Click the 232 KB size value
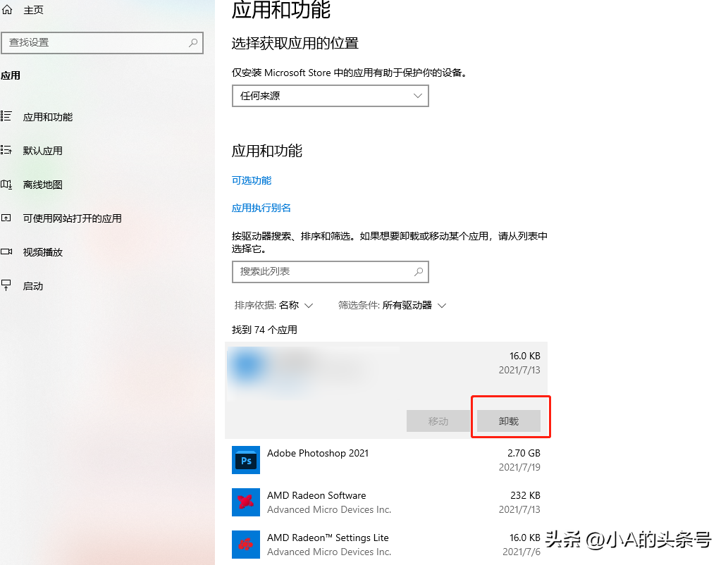The image size is (728, 565). 525,495
